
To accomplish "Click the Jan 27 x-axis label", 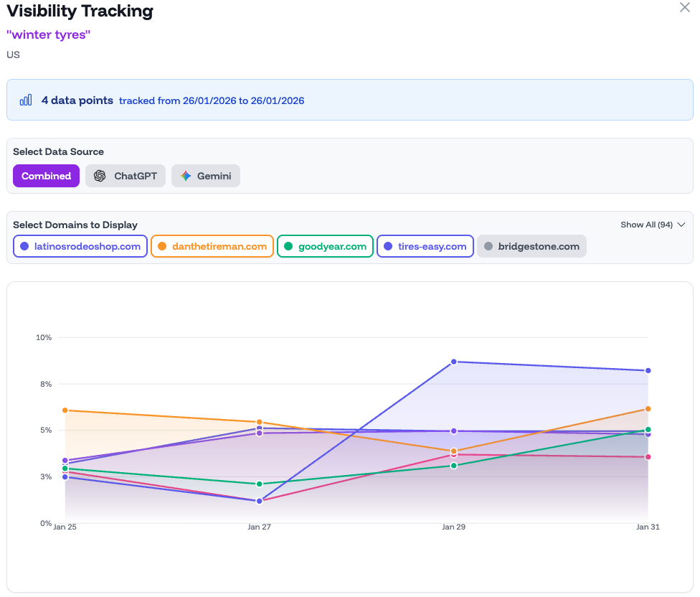I will tap(259, 527).
